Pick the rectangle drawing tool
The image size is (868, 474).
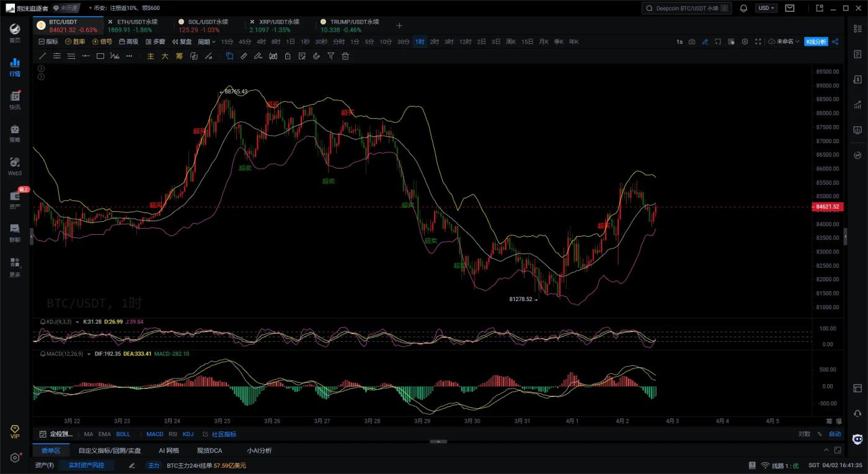coord(100,56)
